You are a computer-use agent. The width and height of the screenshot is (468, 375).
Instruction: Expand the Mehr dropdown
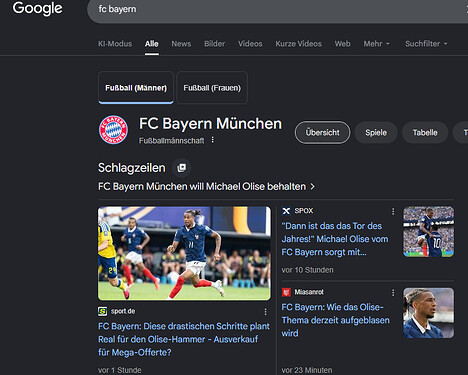tap(376, 44)
